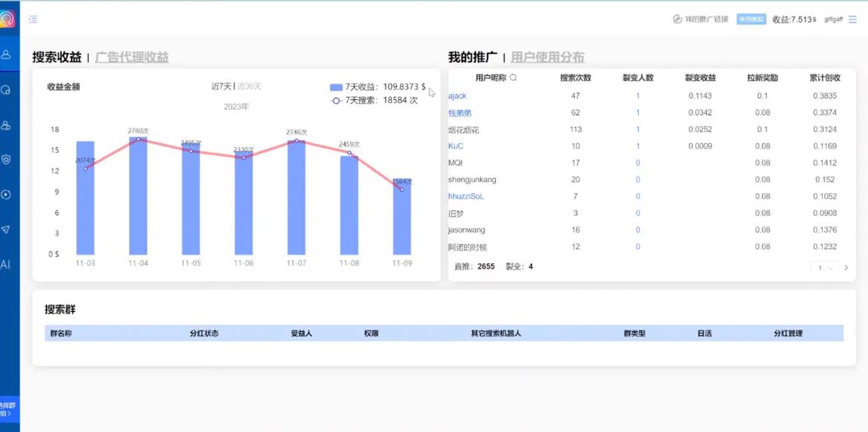This screenshot has width=868, height=432.
Task: Select the 近30天 range option
Action: [x=249, y=87]
